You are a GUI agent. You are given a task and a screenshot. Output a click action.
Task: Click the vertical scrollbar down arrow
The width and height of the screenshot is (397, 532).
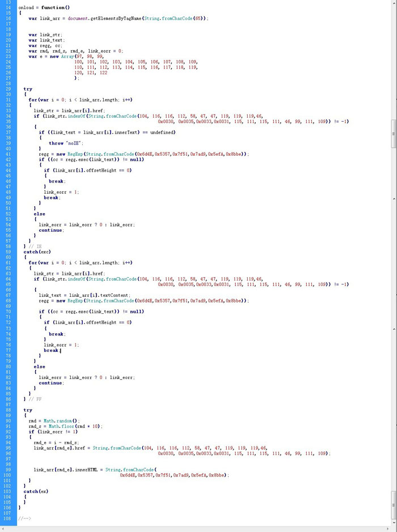(x=394, y=523)
